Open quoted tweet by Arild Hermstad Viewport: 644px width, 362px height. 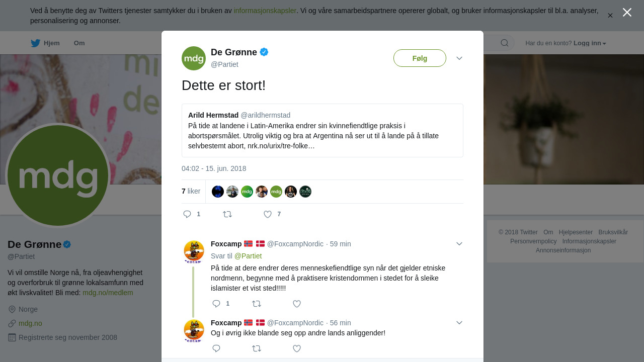coord(323,131)
